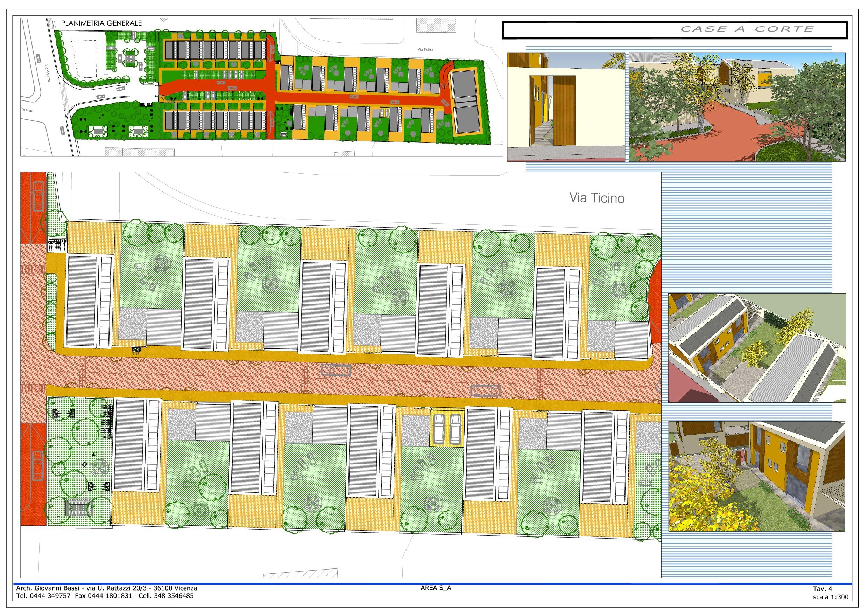Click architect Giovanni Bassi address line
The width and height of the screenshot is (868, 614).
point(107,588)
